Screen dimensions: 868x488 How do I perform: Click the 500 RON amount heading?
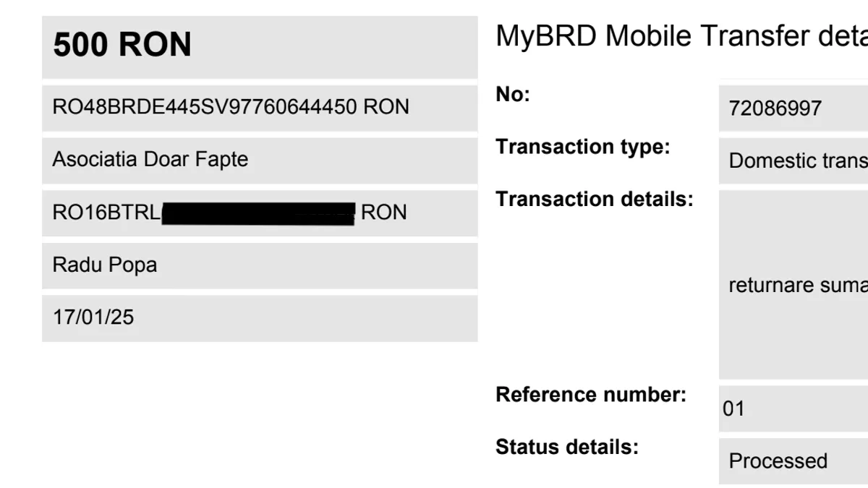pyautogui.click(x=122, y=46)
